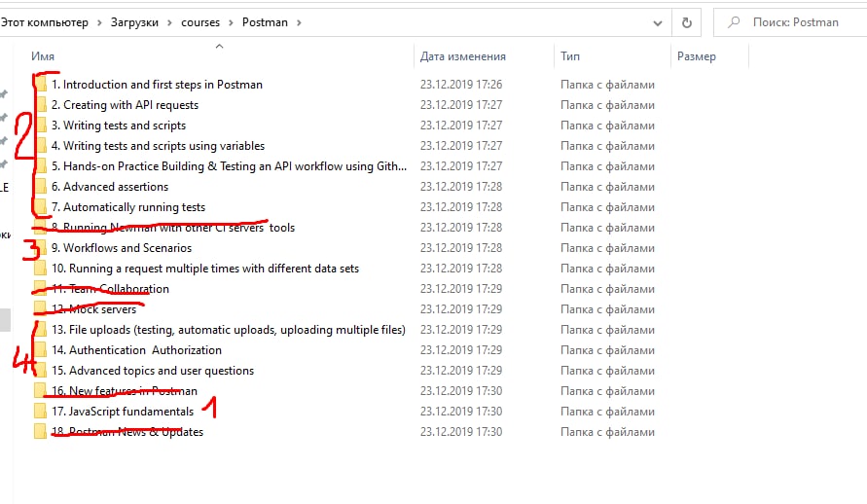The height and width of the screenshot is (504, 867).
Task: Select folder 12. Mock servers
Action: click(x=94, y=309)
